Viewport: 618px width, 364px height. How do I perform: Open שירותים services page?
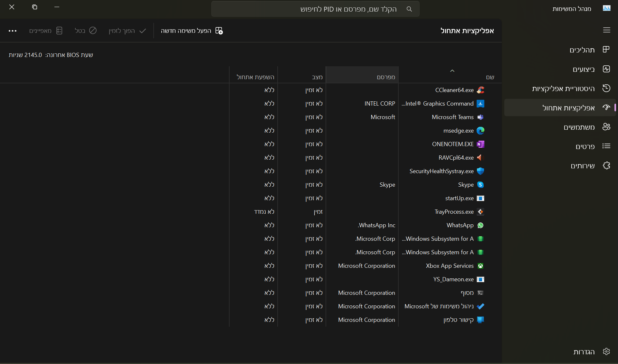560,166
